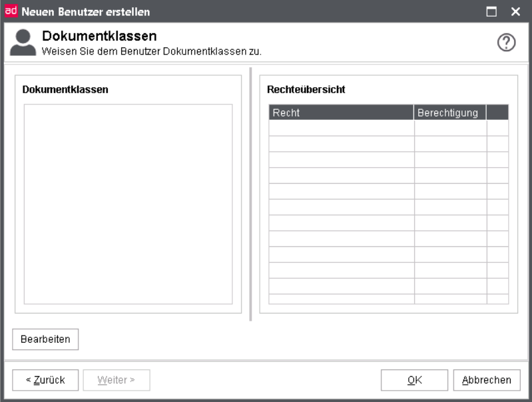Go back with the Zurück button
The width and height of the screenshot is (532, 402).
pos(45,380)
